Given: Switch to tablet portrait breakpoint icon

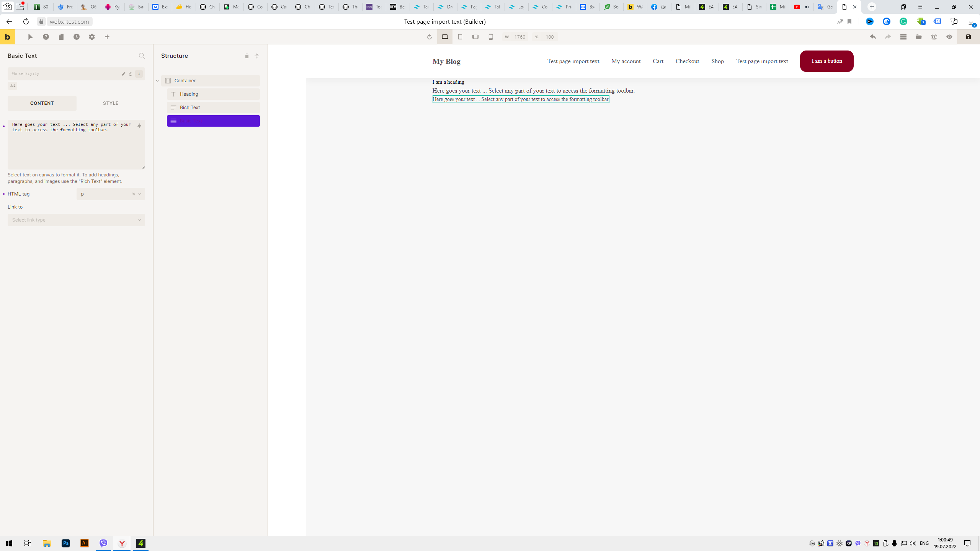Looking at the screenshot, I should pos(460,37).
